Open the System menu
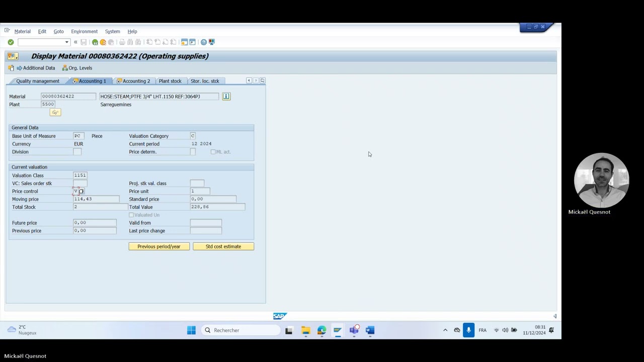This screenshot has height=362, width=644. pos(113,31)
